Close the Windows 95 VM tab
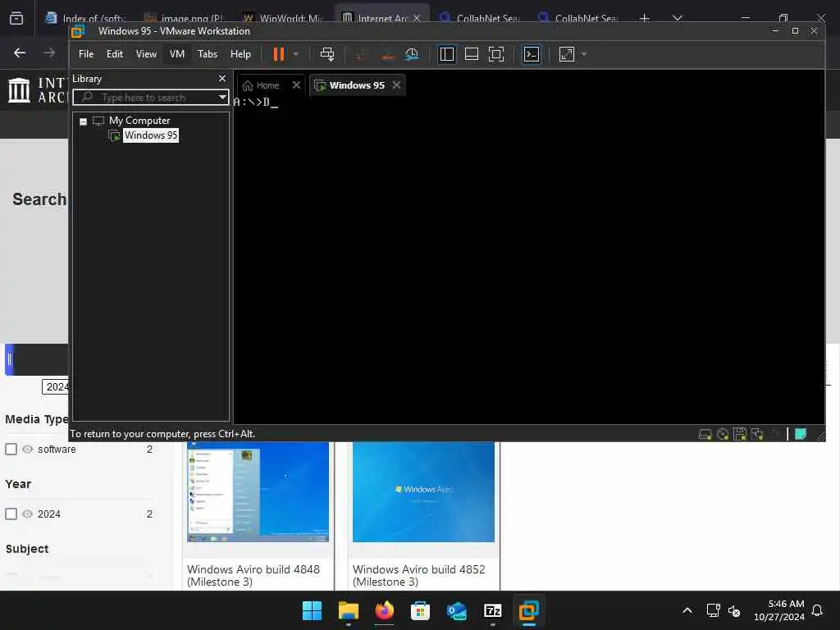Viewport: 840px width, 630px height. point(396,85)
